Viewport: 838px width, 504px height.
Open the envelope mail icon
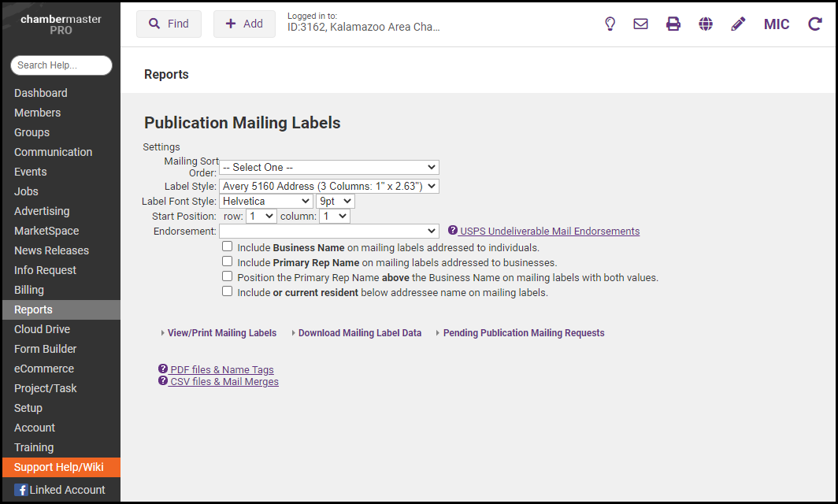[x=641, y=24]
